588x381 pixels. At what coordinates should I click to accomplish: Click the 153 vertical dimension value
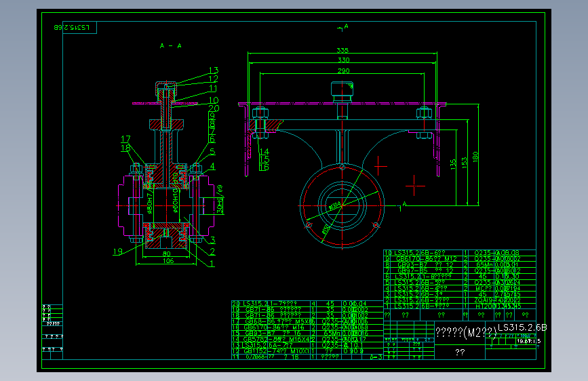(465, 163)
